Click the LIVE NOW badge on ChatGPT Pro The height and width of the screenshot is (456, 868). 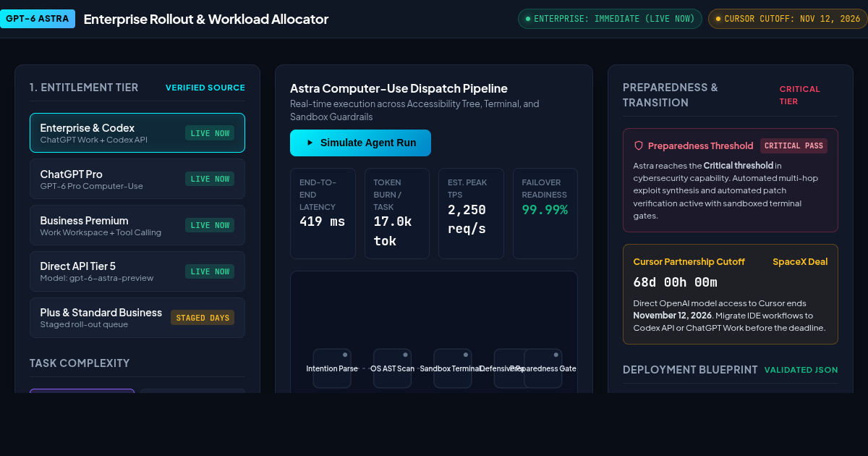click(210, 179)
